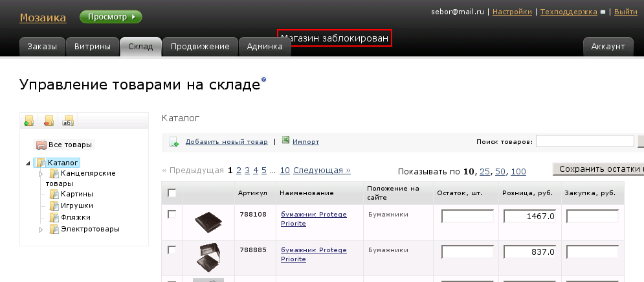Open the Техподдержка link
644x282 pixels.
coord(569,12)
